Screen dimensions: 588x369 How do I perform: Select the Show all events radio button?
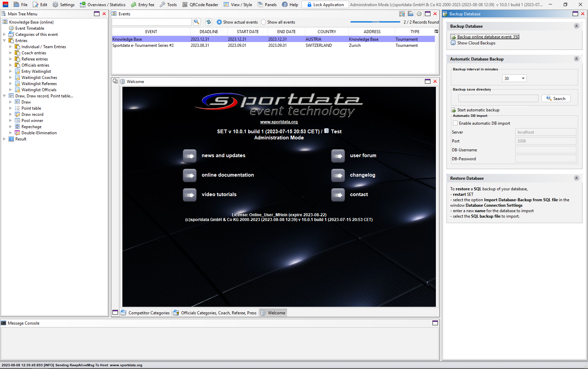[263, 22]
